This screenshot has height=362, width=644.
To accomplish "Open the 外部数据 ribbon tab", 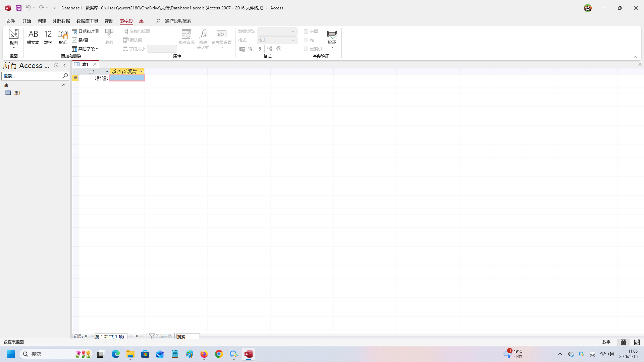I will (x=61, y=21).
